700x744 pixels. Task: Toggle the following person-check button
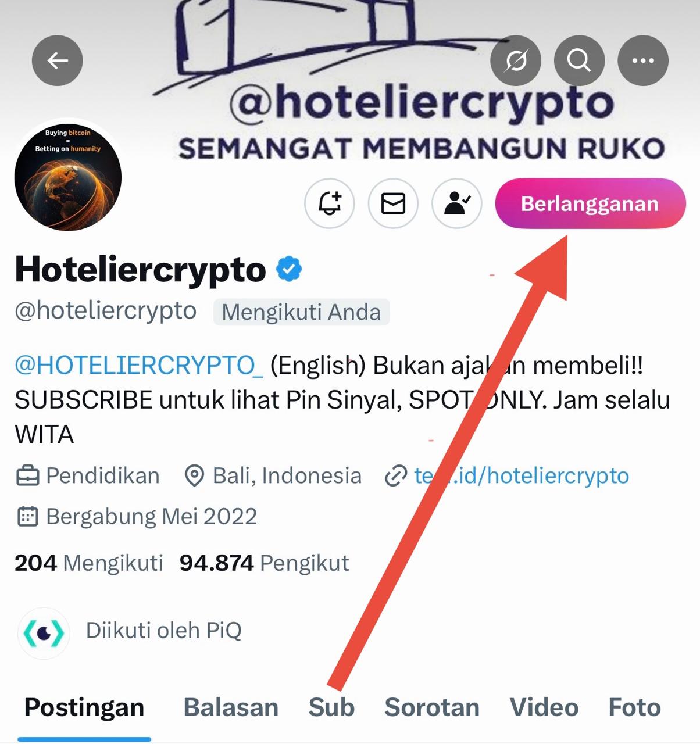(x=457, y=203)
